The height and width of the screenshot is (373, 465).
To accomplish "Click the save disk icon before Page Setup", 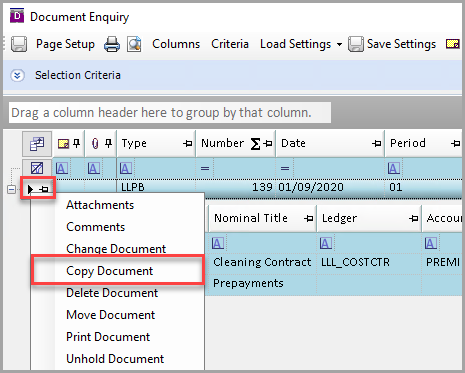I will pyautogui.click(x=19, y=44).
